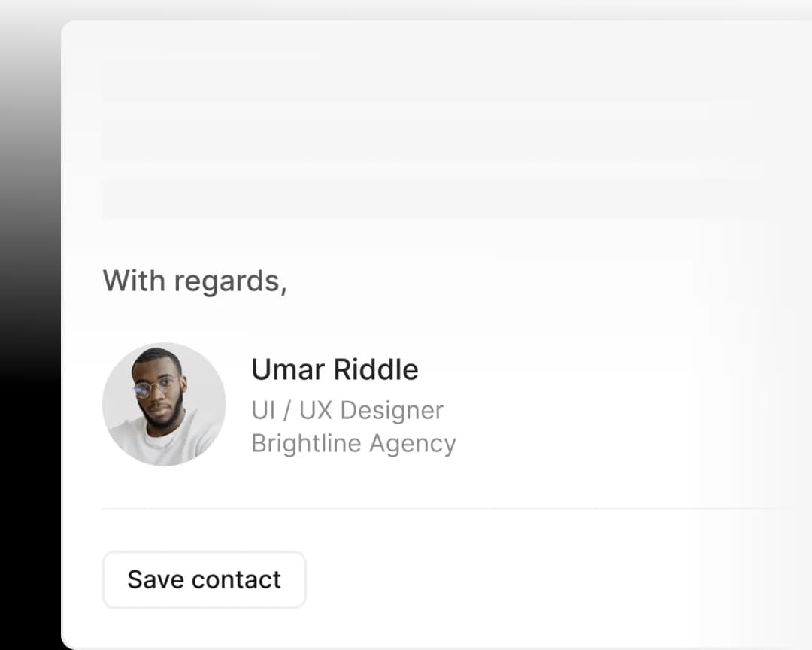This screenshot has height=650, width=812.
Task: Click the gray strip above the card
Action: (x=406, y=9)
